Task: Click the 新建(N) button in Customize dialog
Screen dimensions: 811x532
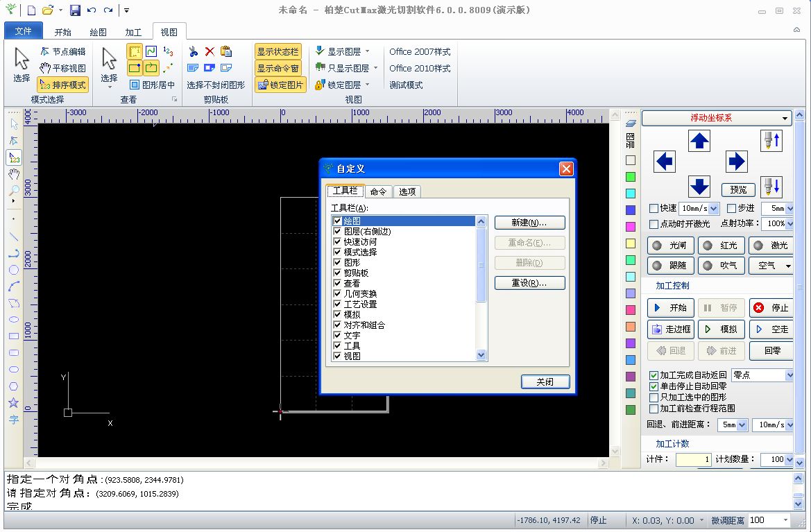Action: pyautogui.click(x=529, y=222)
